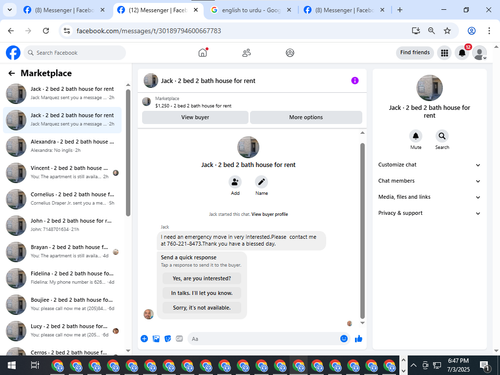Click the chat messages scrollbar

[x=362, y=231]
